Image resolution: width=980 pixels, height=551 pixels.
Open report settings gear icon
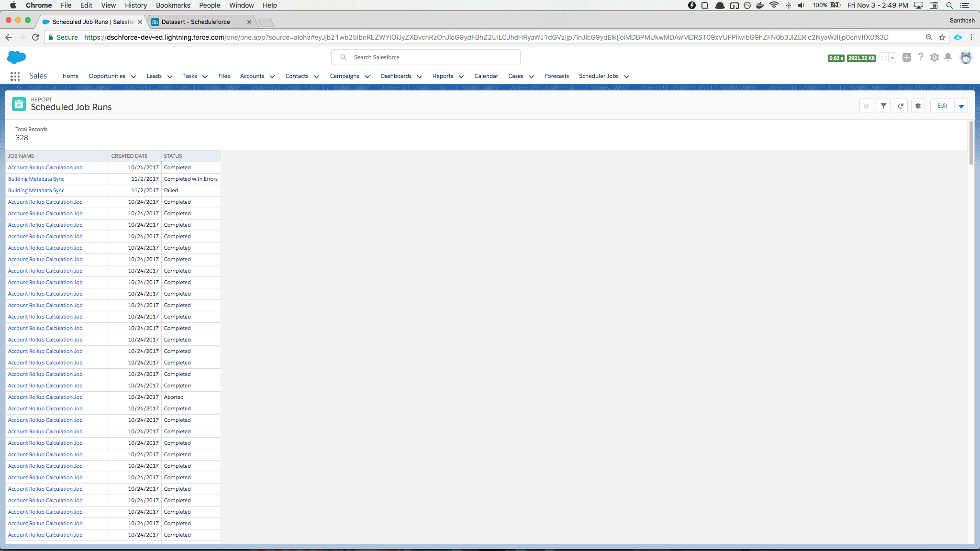point(918,106)
